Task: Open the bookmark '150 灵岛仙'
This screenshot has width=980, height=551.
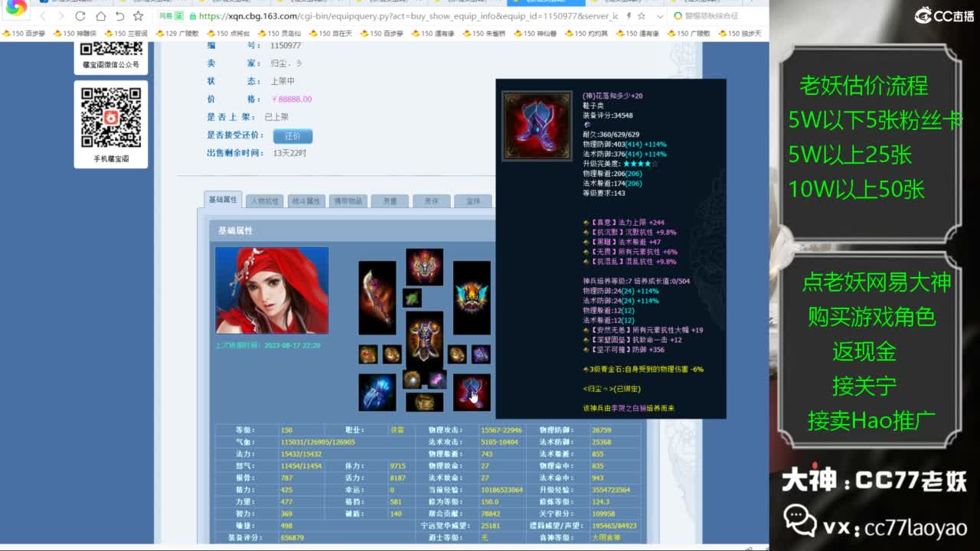Action: (x=279, y=34)
